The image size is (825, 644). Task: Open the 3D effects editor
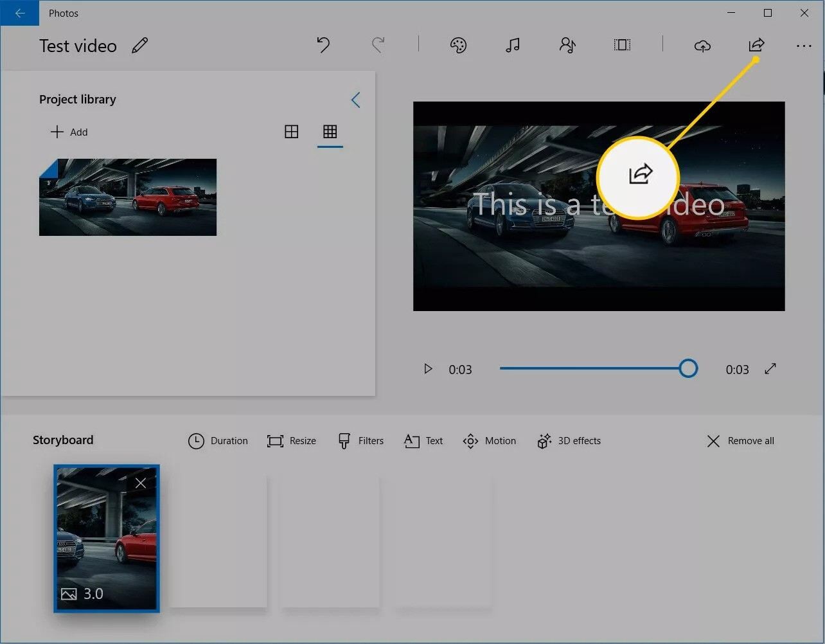tap(569, 441)
